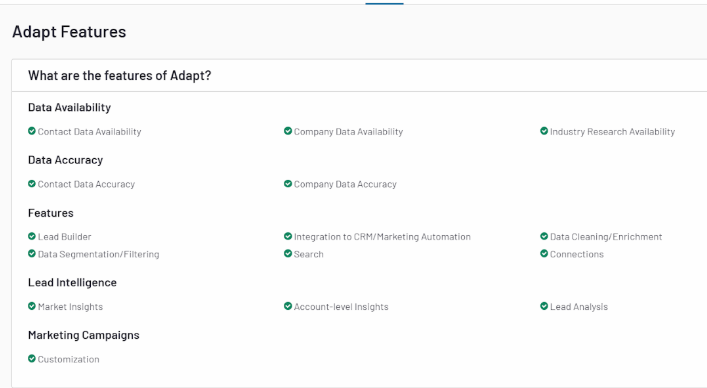707x388 pixels.
Task: Click the Contact Data Accuracy label
Action: pyautogui.click(x=86, y=184)
